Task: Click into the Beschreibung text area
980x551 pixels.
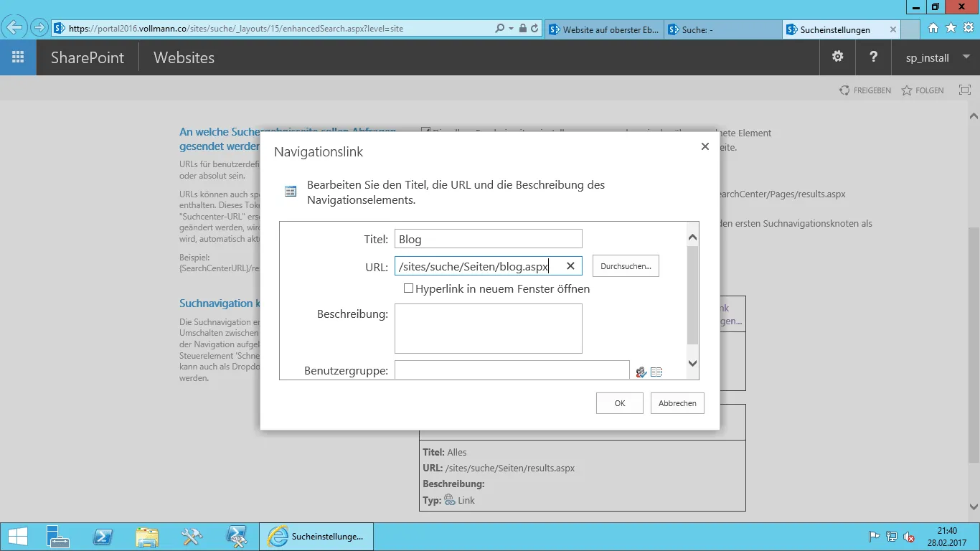Action: [489, 329]
